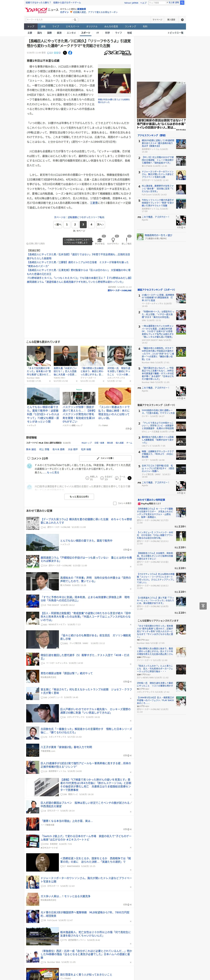The width and height of the screenshot is (210, 980).
Task: Share the article on Facebook
Action: pyautogui.click(x=70, y=53)
